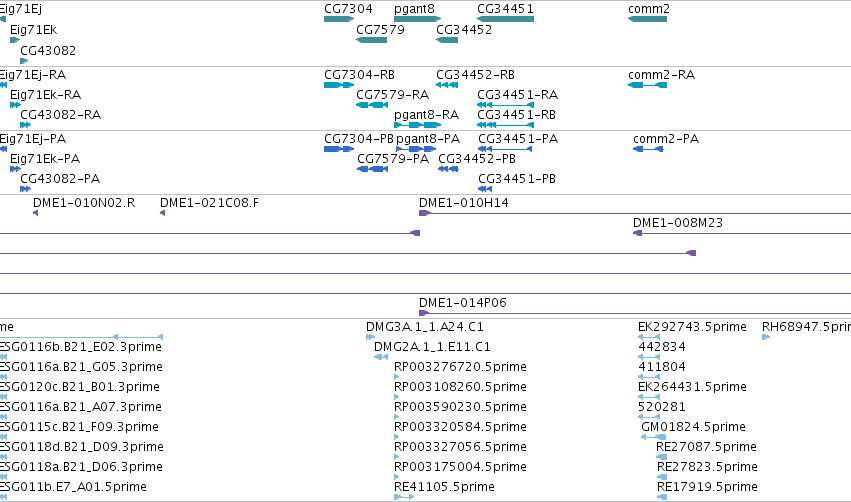Select the CG7579 gene label

coord(380,29)
